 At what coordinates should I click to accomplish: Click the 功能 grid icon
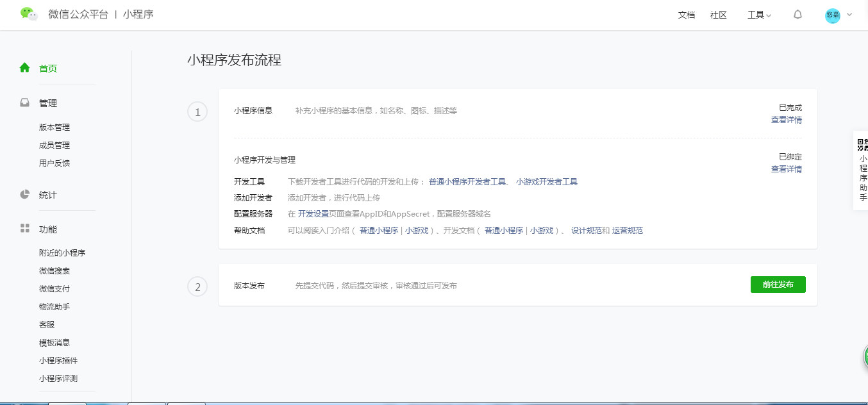click(x=25, y=228)
